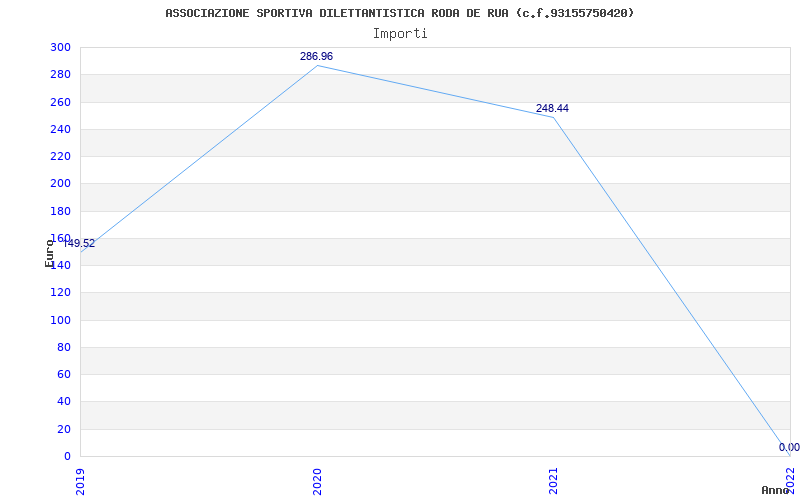
Task: Click the 120 y-axis tick label
Action: point(60,292)
